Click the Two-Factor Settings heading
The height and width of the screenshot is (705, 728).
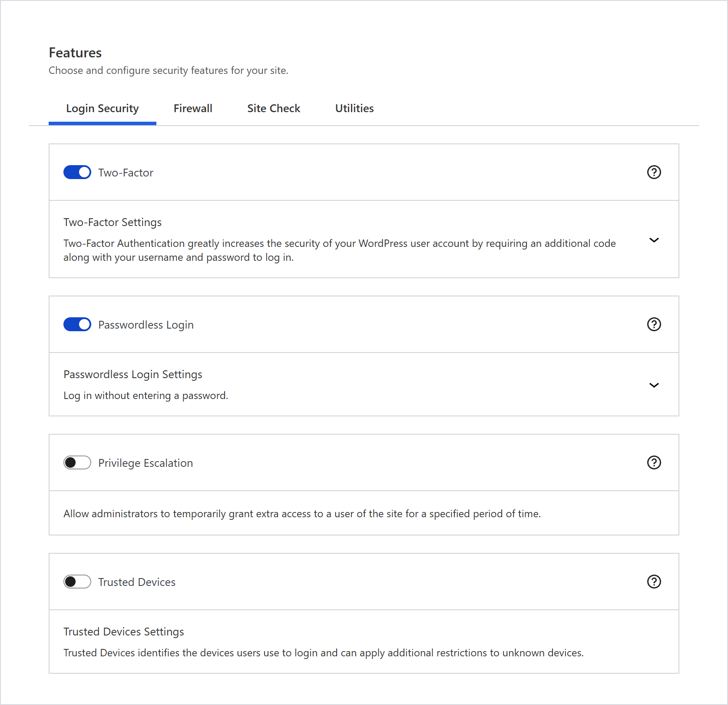tap(113, 222)
